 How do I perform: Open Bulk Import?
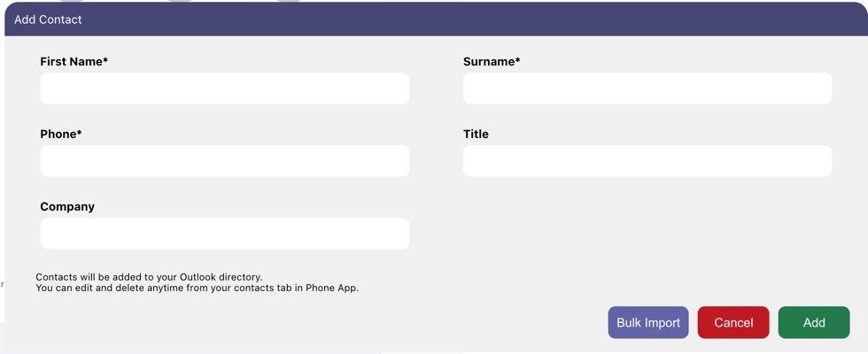pos(647,323)
